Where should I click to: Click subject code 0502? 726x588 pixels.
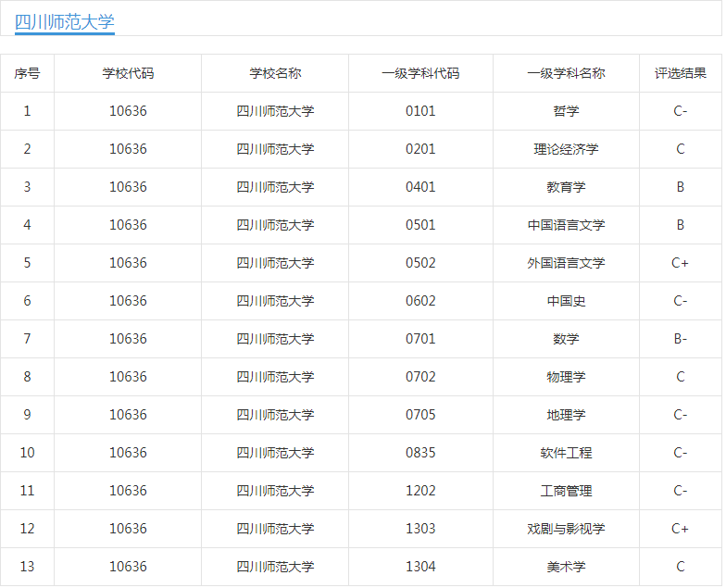pyautogui.click(x=420, y=263)
